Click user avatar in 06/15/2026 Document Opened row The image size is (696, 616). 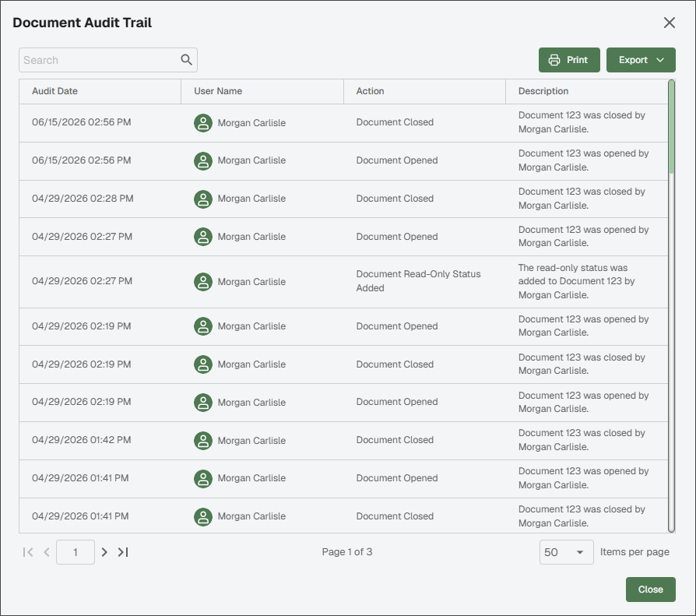(x=203, y=160)
